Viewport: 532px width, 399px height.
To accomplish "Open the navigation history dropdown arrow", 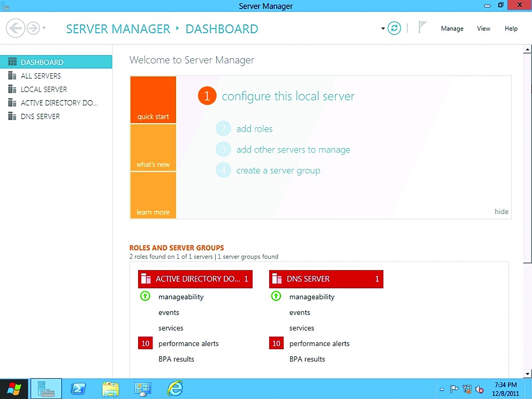I will tap(44, 28).
